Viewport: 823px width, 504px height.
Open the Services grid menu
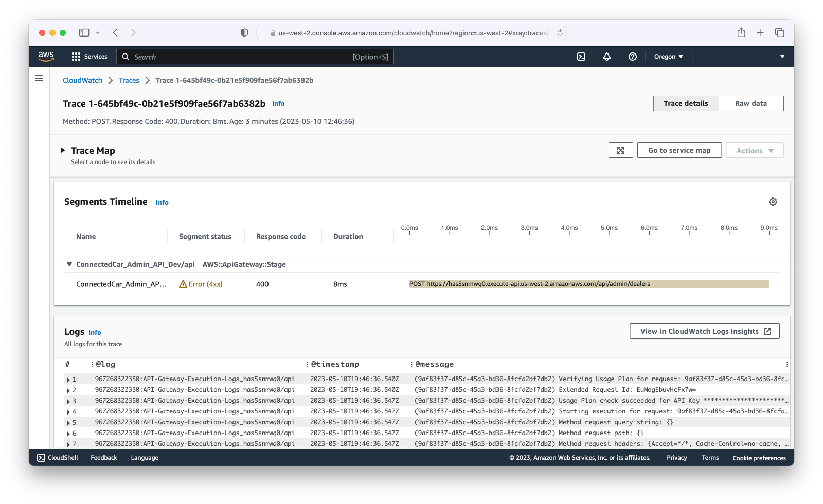[90, 57]
